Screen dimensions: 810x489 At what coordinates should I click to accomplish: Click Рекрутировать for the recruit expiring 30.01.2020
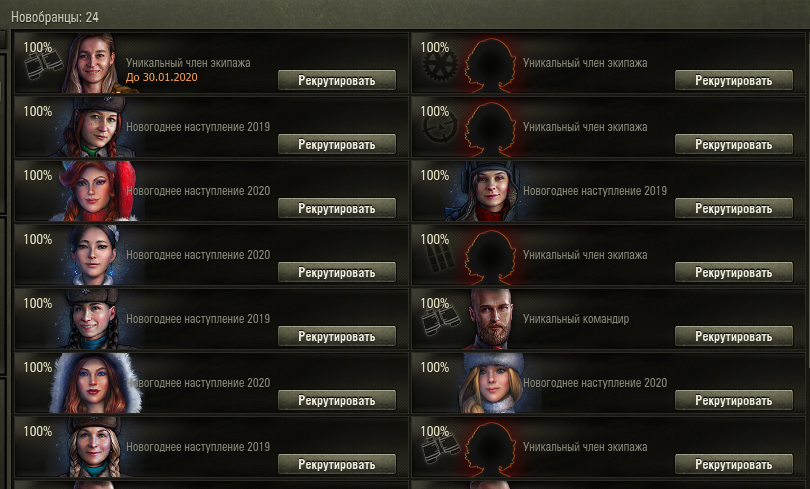[337, 81]
